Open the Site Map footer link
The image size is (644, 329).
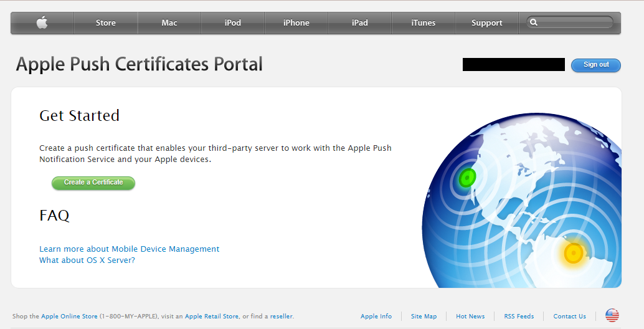[424, 317]
